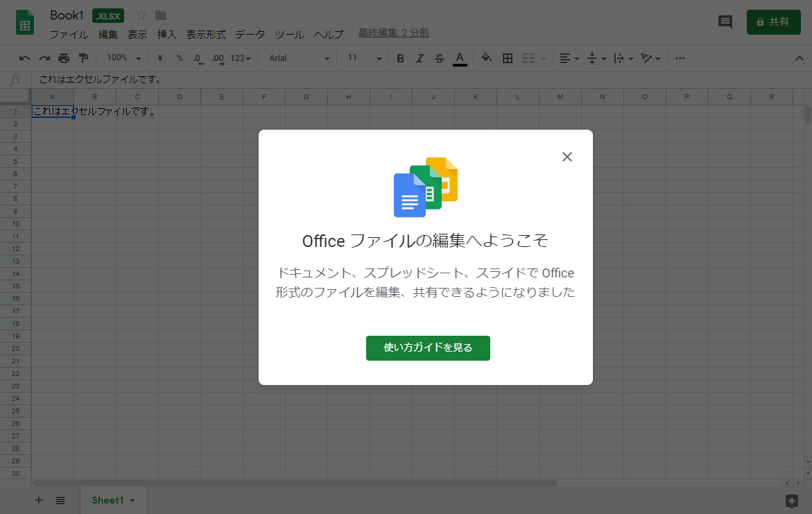This screenshot has height=514, width=812.
Task: Open the 表示形式 menu
Action: [x=206, y=35]
